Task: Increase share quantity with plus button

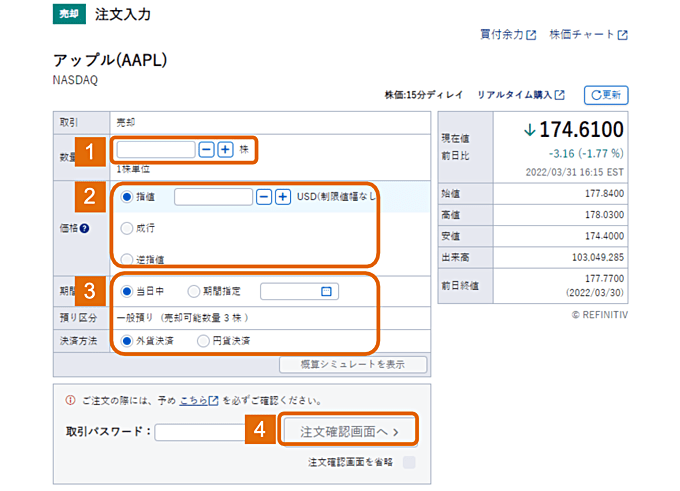Action: pos(225,150)
